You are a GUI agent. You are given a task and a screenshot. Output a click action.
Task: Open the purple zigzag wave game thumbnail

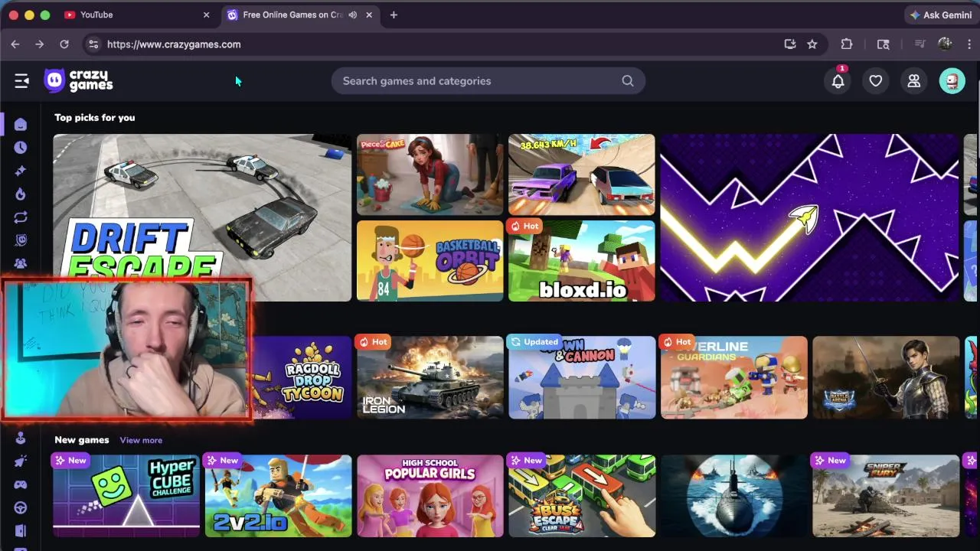point(809,217)
